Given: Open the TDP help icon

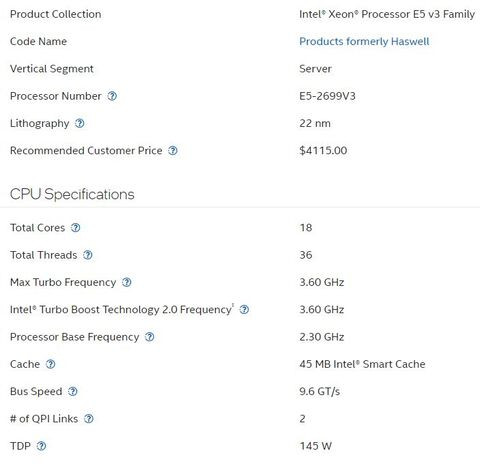Looking at the screenshot, I should [x=41, y=446].
